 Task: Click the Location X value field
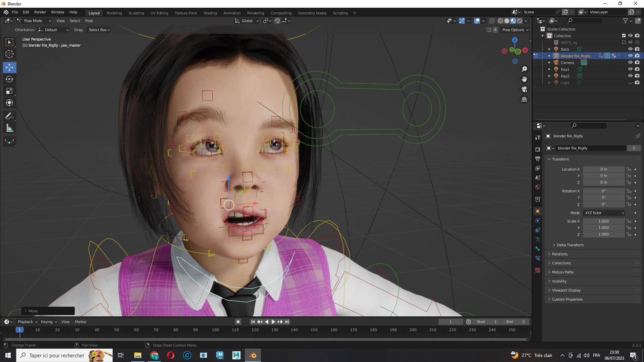[603, 169]
